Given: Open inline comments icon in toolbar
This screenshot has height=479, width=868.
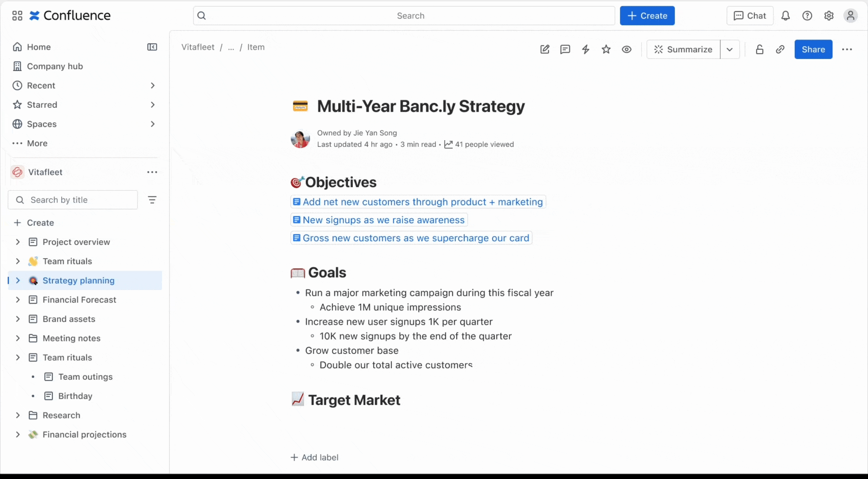Looking at the screenshot, I should (x=565, y=49).
